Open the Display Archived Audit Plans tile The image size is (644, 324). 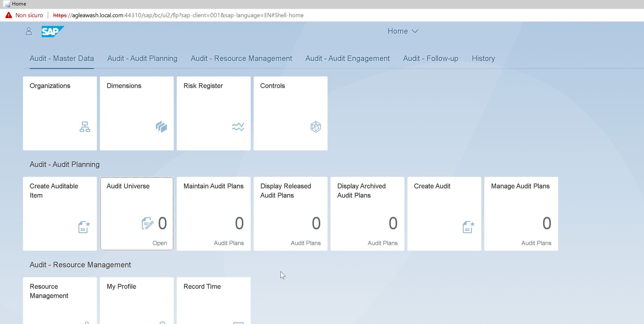coord(367,214)
